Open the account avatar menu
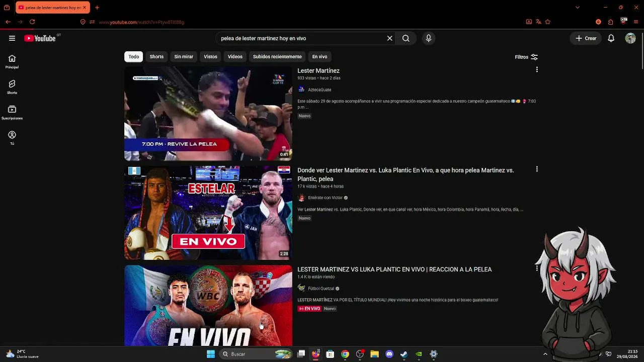Viewport: 644px width, 362px height. (x=630, y=38)
